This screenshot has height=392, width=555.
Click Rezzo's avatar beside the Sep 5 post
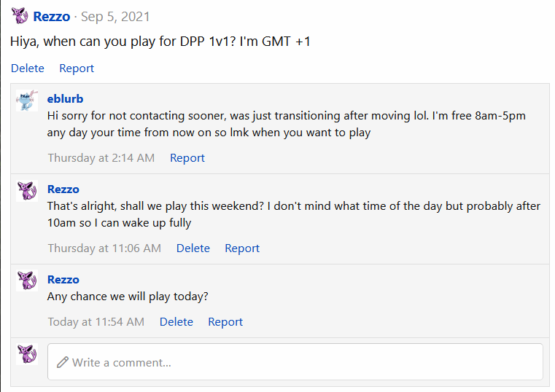pos(20,15)
